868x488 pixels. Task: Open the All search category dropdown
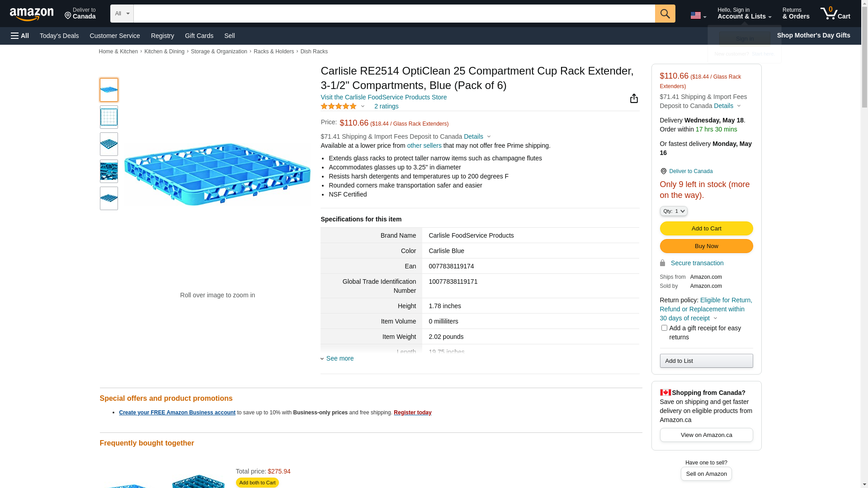[122, 14]
